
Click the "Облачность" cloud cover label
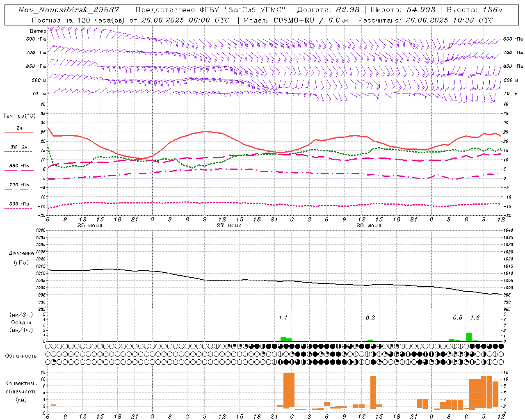pyautogui.click(x=21, y=356)
